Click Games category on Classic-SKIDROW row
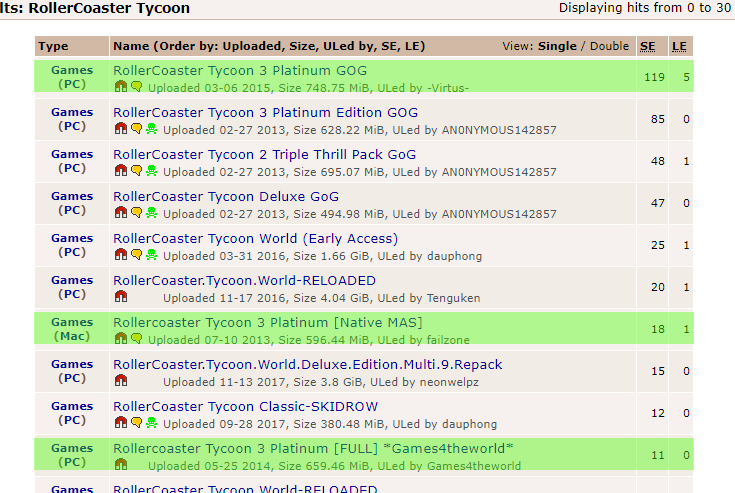735x493 pixels. pyautogui.click(x=72, y=406)
